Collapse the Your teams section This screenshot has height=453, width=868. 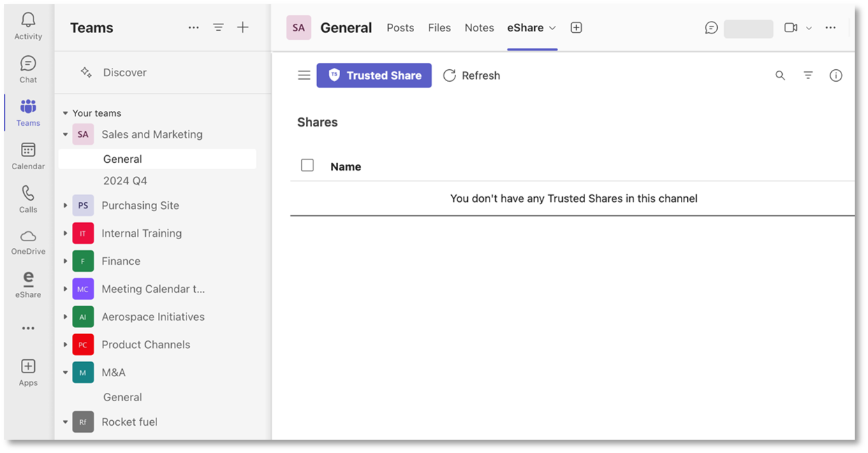pyautogui.click(x=66, y=113)
